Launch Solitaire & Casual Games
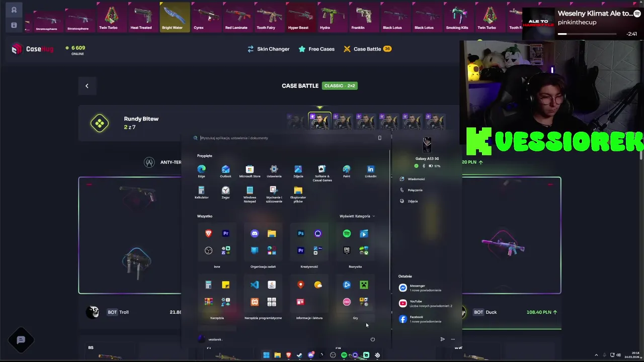Screen dimensions: 644x362 click(322, 172)
